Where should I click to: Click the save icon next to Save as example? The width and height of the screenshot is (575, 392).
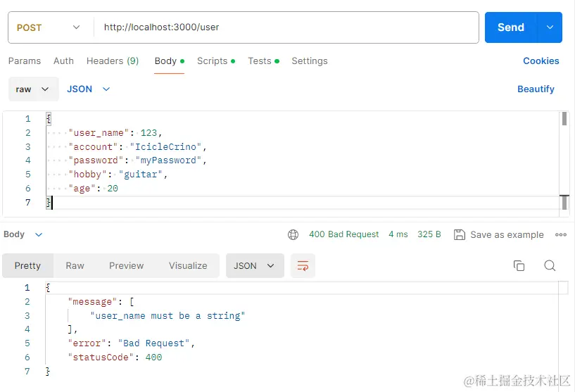tap(459, 234)
